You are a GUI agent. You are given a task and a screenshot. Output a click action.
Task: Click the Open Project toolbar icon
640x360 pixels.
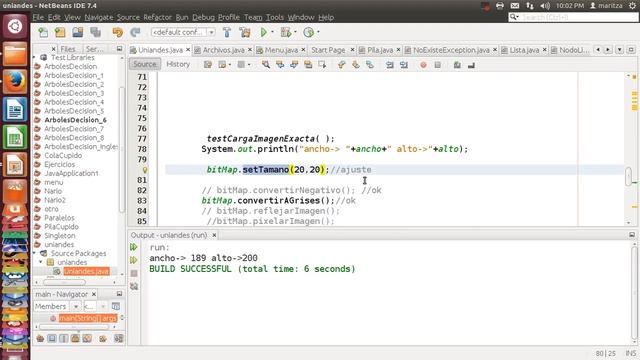coord(78,32)
